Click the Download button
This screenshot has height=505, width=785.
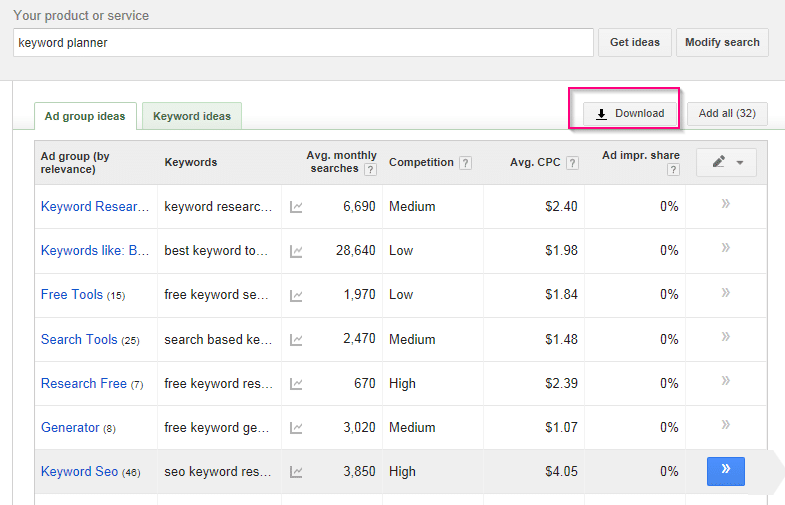tap(630, 114)
